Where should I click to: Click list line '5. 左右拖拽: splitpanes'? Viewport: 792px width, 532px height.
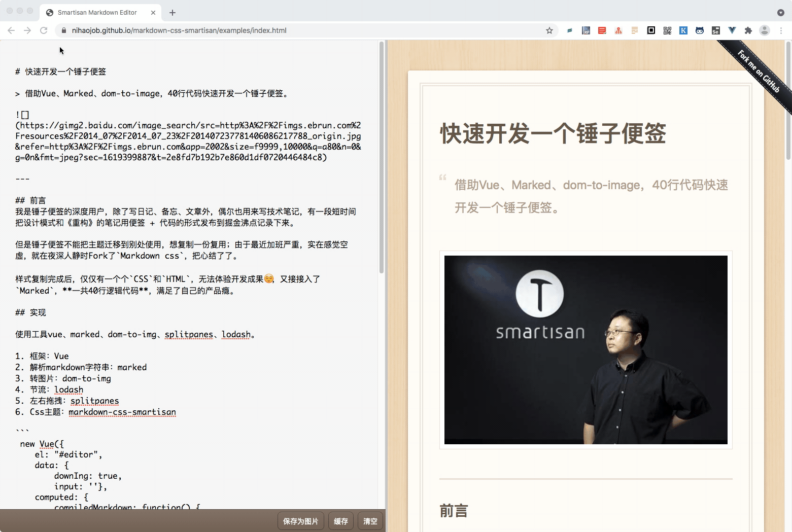point(67,401)
